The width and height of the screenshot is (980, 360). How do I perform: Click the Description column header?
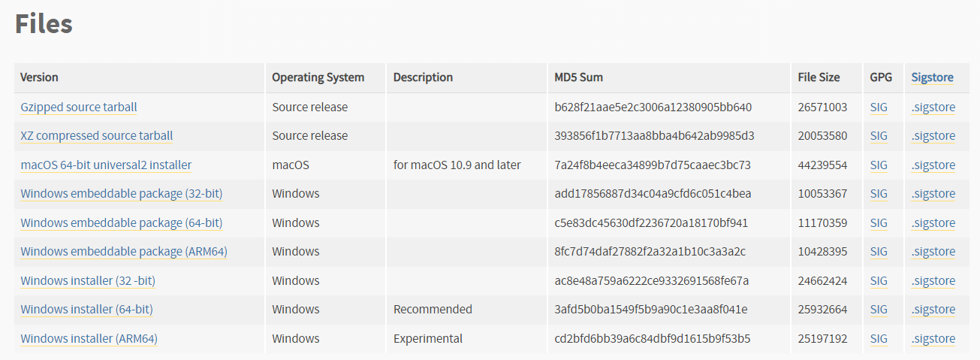pos(423,77)
